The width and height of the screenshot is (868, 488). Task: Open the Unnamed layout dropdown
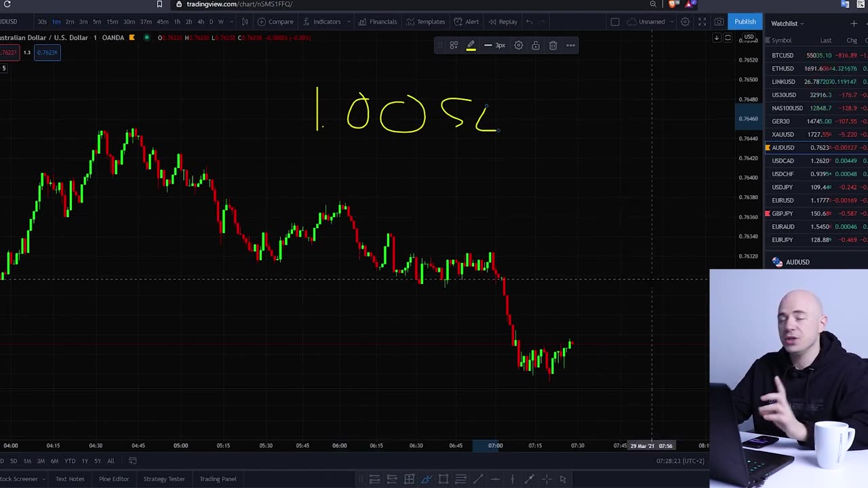(651, 22)
